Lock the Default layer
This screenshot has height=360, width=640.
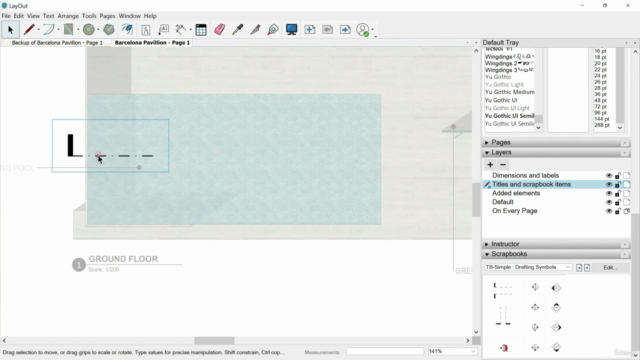[x=618, y=202]
